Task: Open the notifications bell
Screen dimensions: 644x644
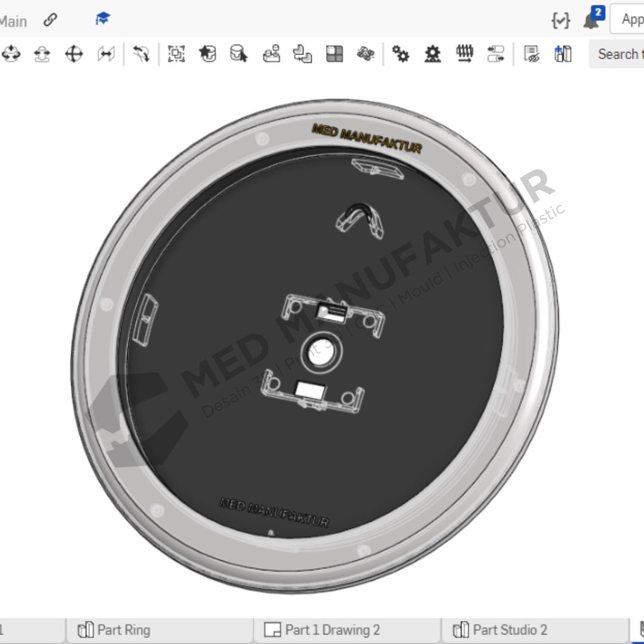Action: tap(591, 20)
